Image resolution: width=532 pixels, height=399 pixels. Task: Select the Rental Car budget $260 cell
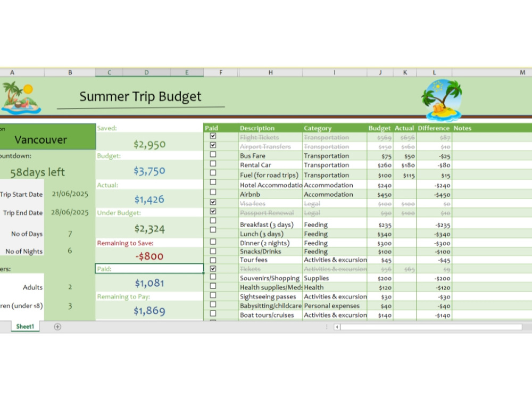tap(380, 165)
